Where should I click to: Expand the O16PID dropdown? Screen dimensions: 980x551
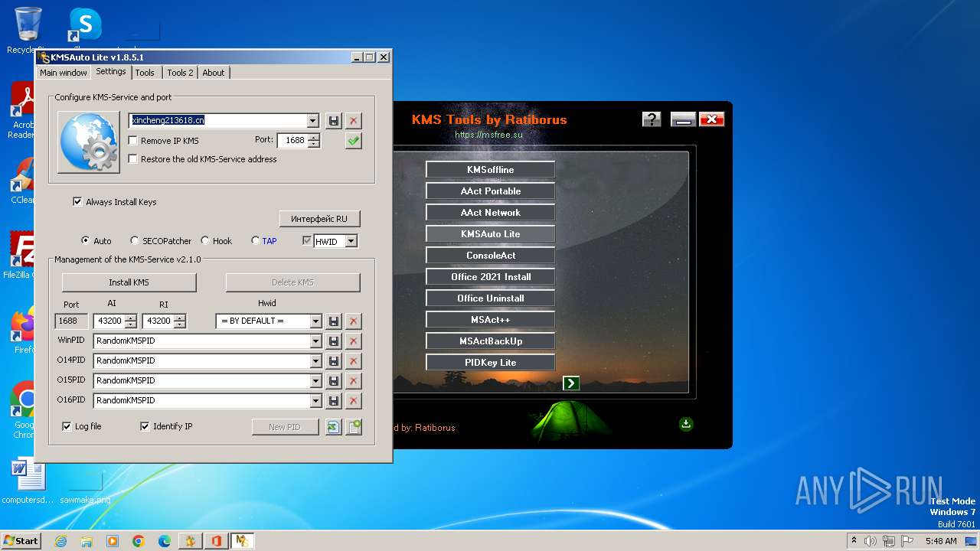click(315, 401)
